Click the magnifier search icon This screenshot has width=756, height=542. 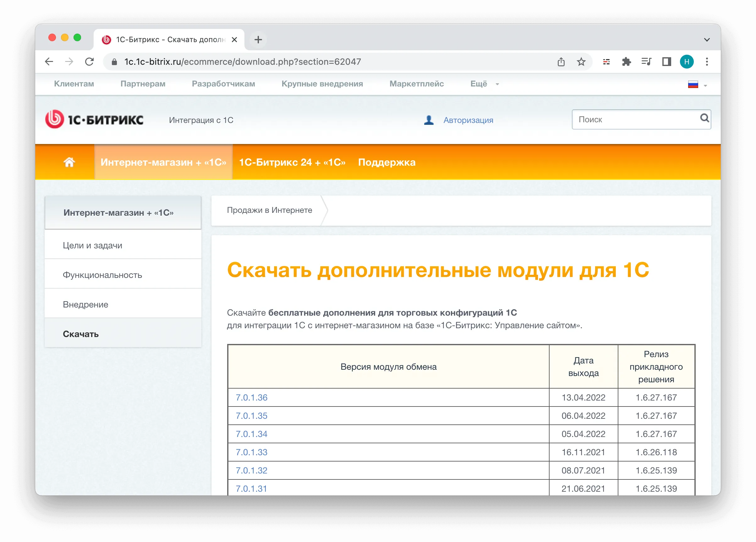(704, 118)
